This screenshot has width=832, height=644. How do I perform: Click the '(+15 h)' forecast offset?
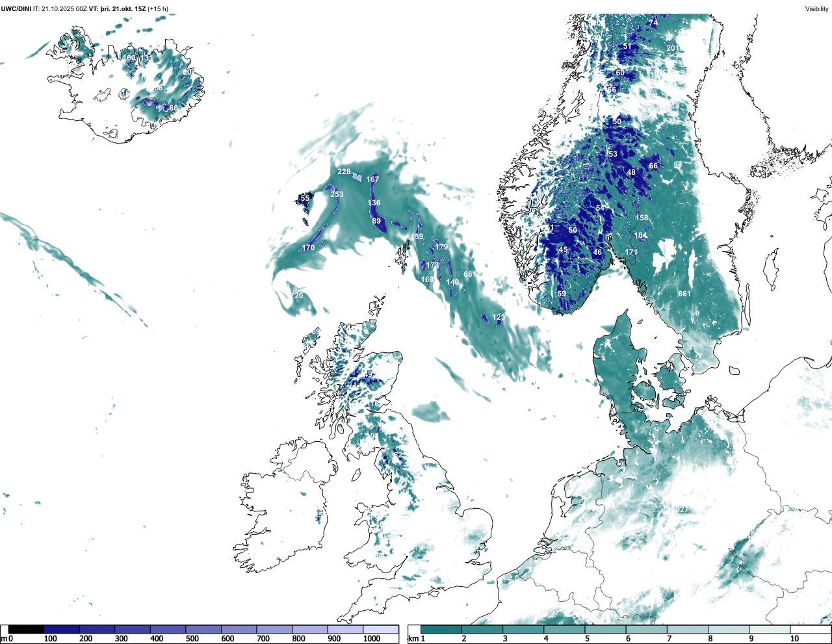click(158, 8)
